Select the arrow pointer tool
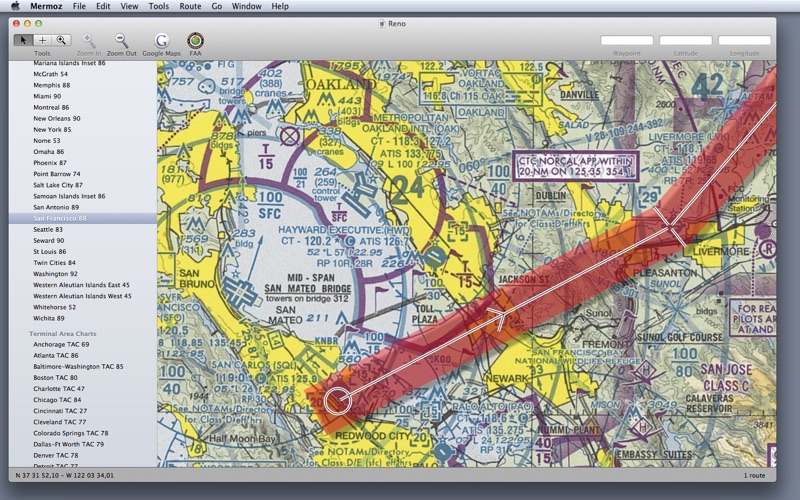Screen dimensions: 800x500 tap(23, 40)
